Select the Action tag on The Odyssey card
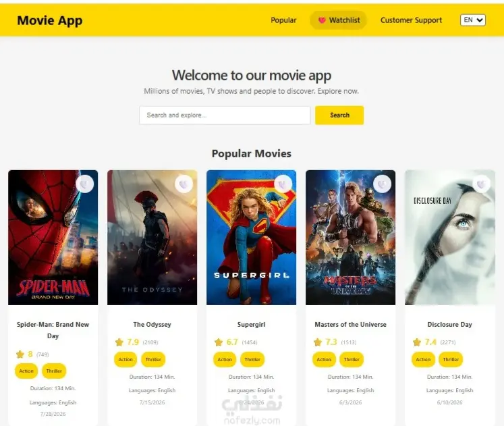This screenshot has height=426, width=504. tap(125, 359)
